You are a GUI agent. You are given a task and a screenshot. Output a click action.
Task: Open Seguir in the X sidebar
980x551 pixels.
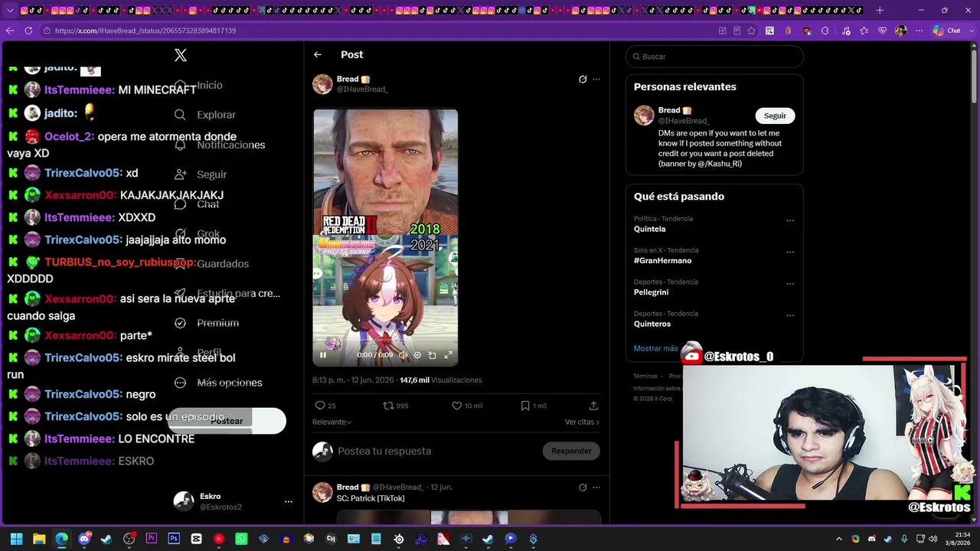click(x=201, y=174)
